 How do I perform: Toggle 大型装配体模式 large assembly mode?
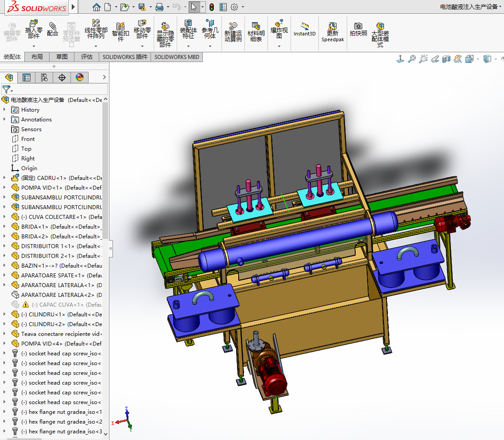pos(380,32)
